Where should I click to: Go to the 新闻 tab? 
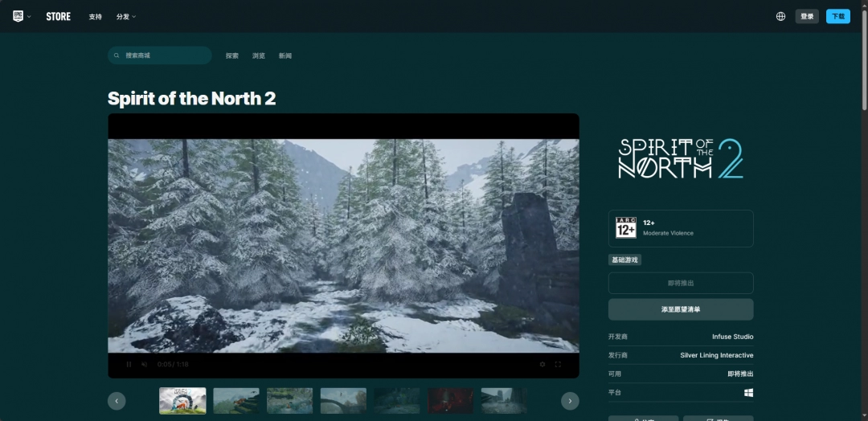click(x=285, y=55)
